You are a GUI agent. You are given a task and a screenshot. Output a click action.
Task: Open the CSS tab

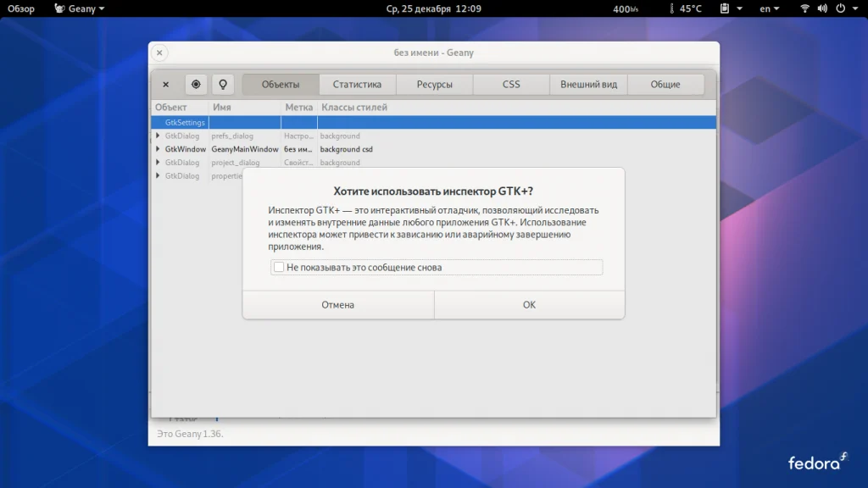click(511, 85)
